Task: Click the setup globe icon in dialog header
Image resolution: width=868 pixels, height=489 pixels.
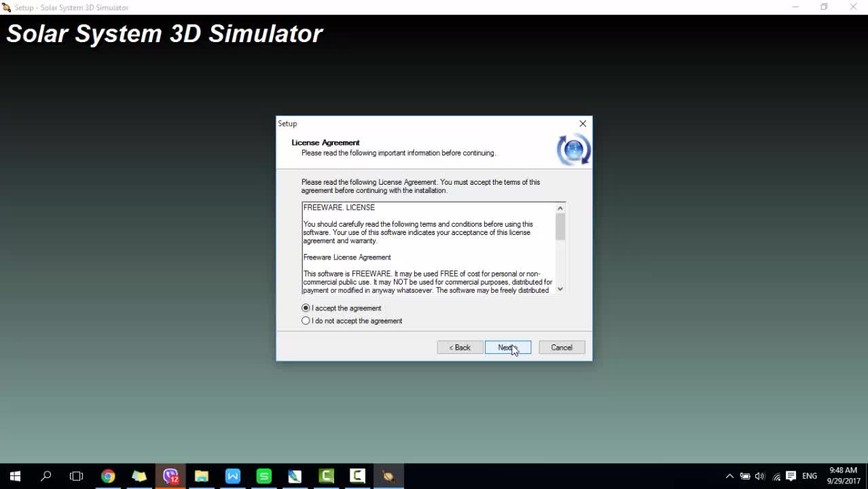Action: tap(573, 150)
